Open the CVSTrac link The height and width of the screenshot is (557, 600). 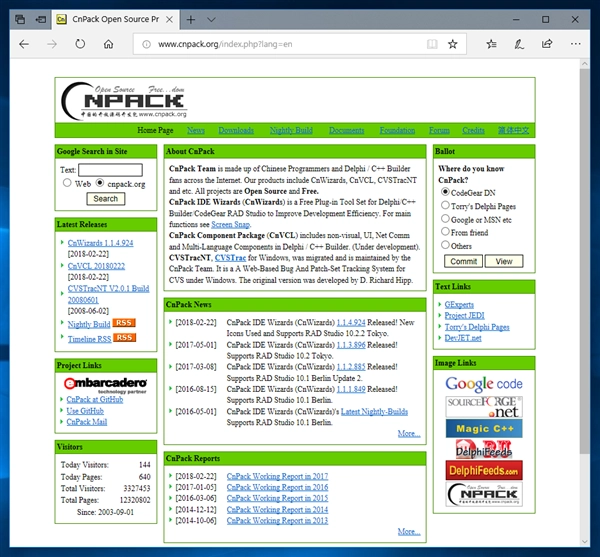coord(230,258)
